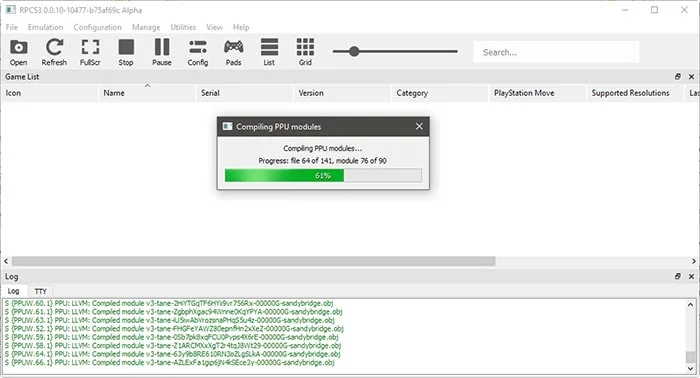Minimize the RPCS3 window
This screenshot has width=700, height=378.
click(625, 10)
